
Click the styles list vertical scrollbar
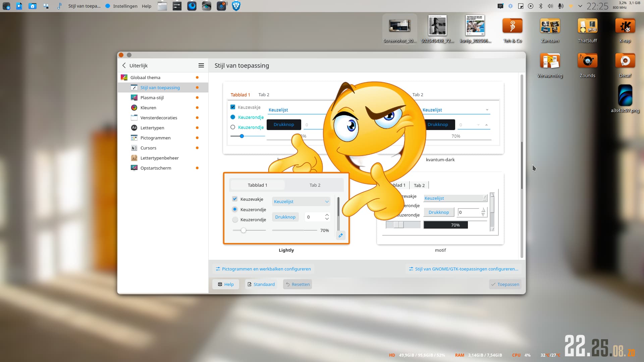pos(522,166)
